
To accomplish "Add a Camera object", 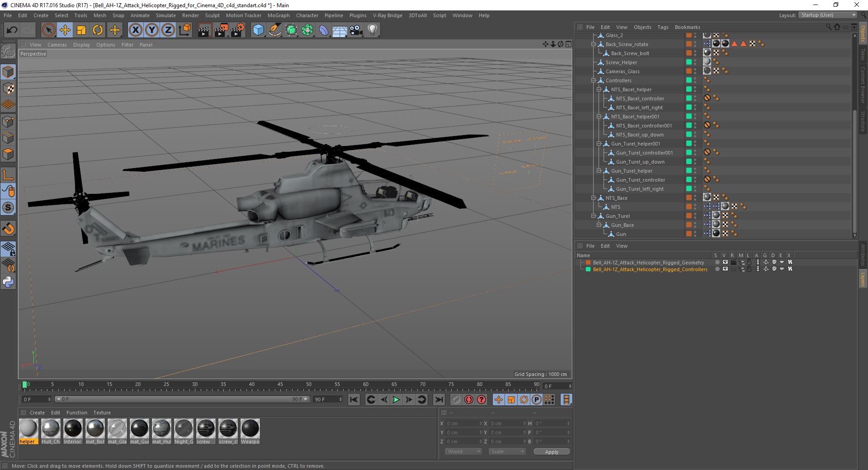I will click(x=356, y=30).
